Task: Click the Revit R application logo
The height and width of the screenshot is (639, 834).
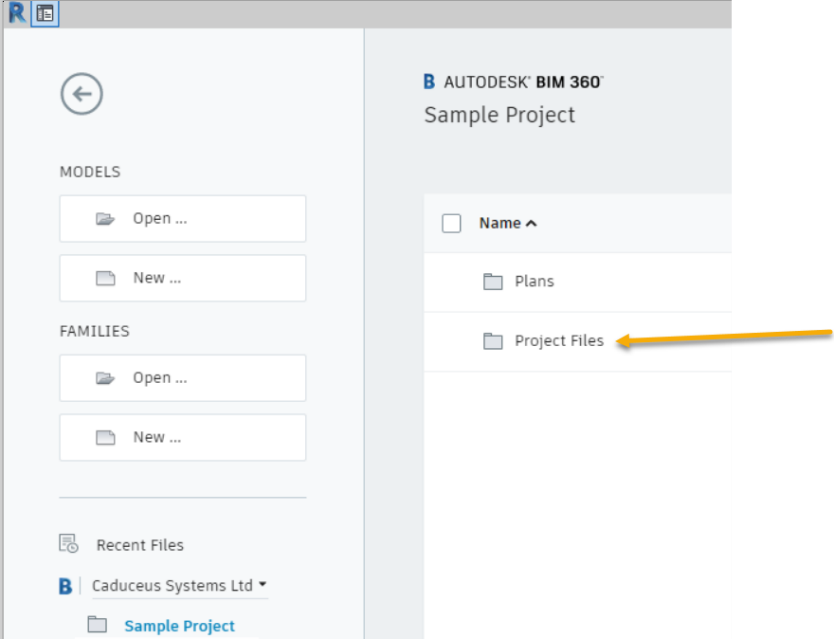Action: [x=17, y=13]
